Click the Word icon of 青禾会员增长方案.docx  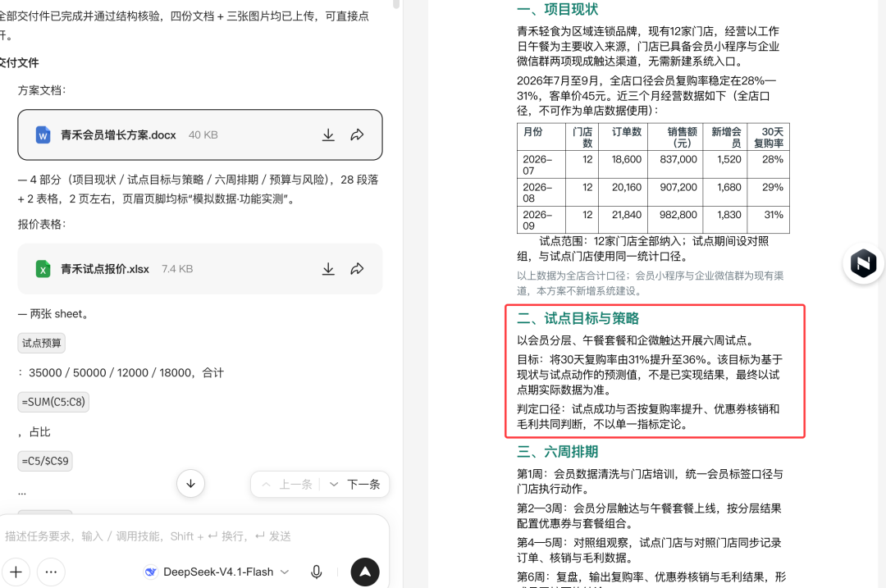tap(43, 135)
